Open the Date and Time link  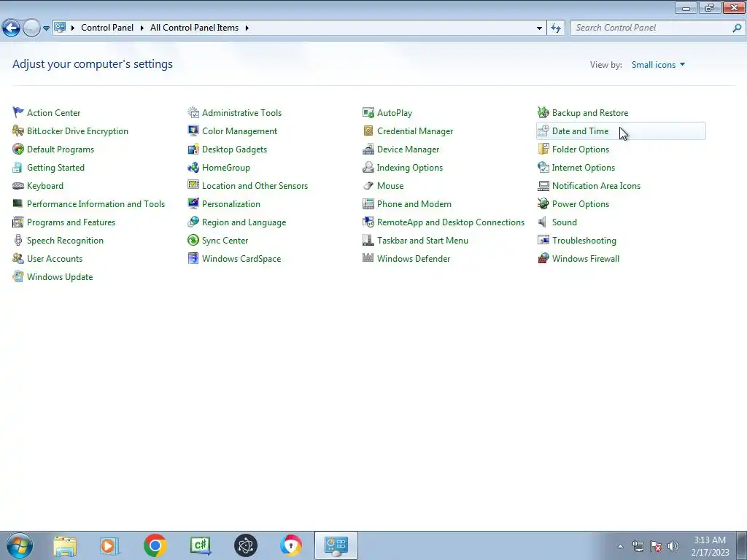click(580, 131)
